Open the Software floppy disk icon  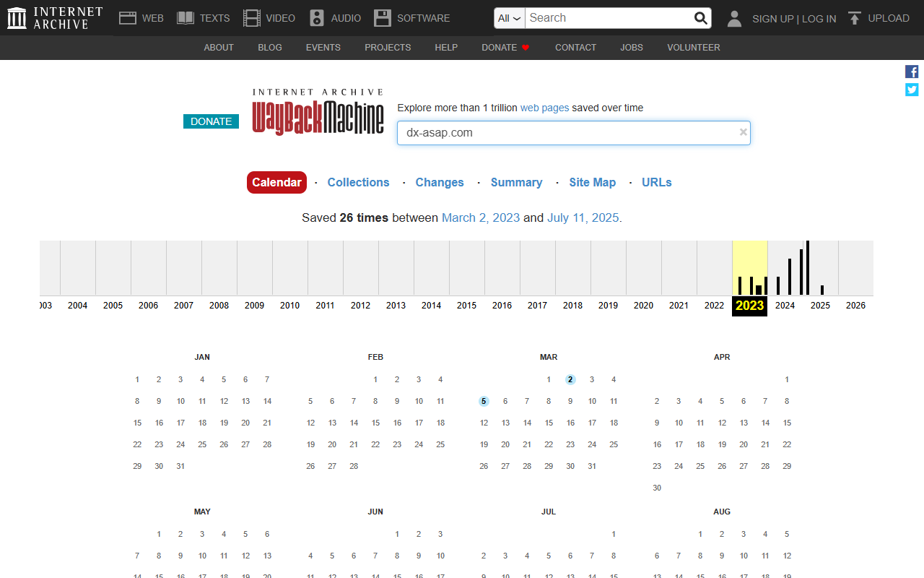(383, 18)
